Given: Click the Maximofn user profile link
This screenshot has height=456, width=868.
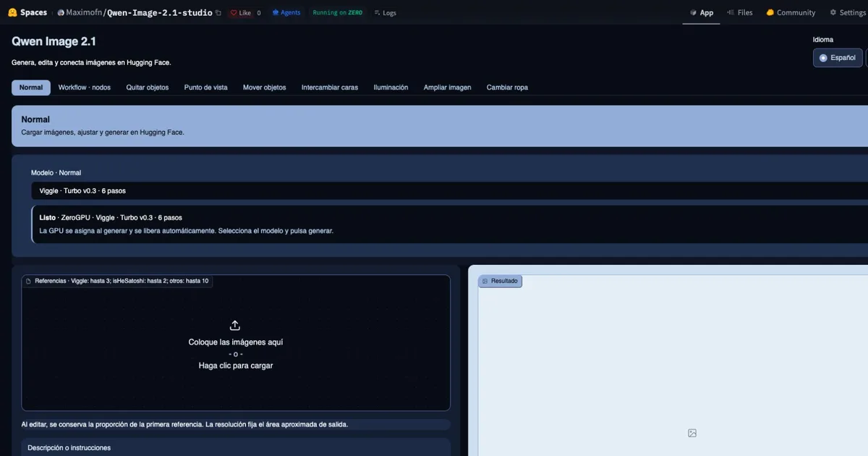Looking at the screenshot, I should click(80, 12).
